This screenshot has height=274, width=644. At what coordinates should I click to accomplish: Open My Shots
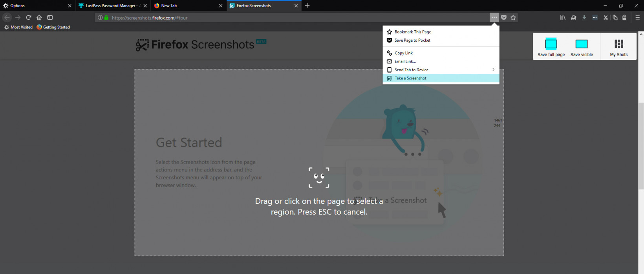coord(619,47)
